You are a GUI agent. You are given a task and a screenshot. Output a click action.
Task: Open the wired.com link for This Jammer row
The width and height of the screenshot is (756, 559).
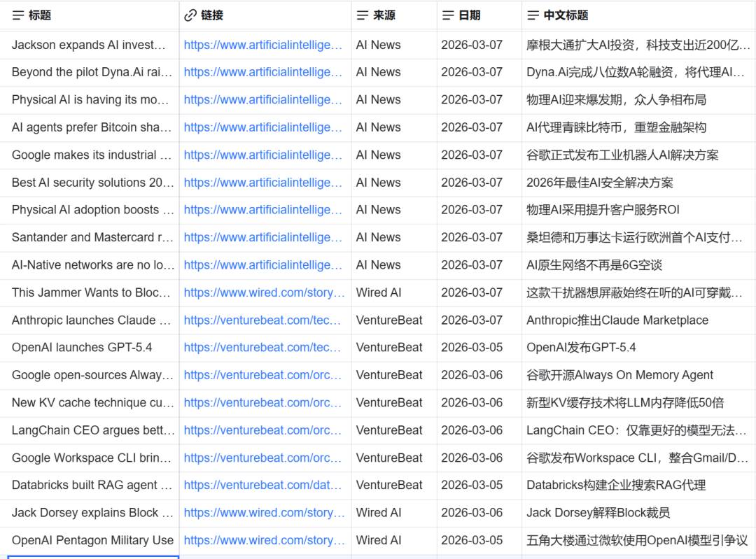pyautogui.click(x=264, y=292)
